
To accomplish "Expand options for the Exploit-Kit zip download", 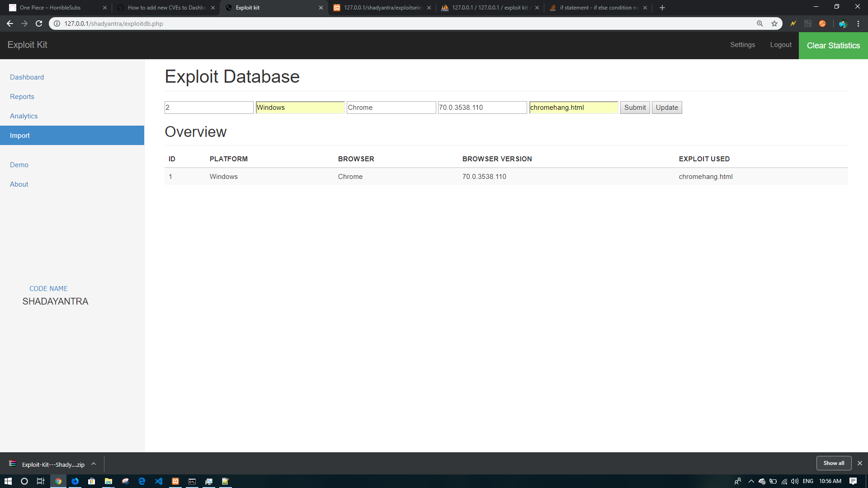I will (94, 464).
